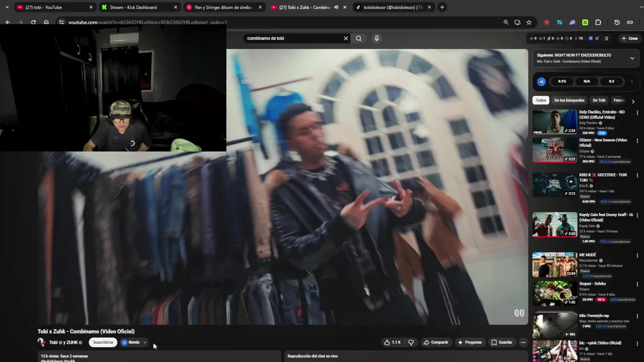
Task: Mute the Tobi x Zuhk tab audio
Action: (x=336, y=7)
